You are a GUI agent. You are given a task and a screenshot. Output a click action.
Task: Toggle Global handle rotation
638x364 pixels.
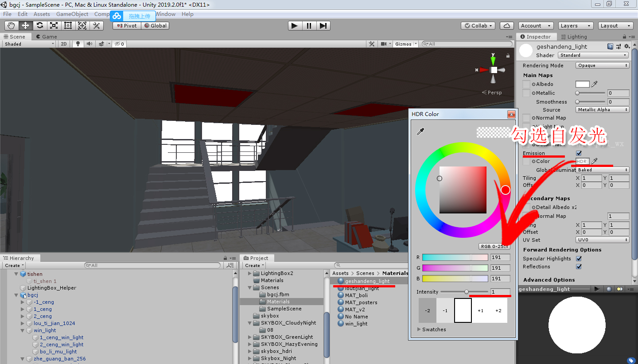click(155, 26)
